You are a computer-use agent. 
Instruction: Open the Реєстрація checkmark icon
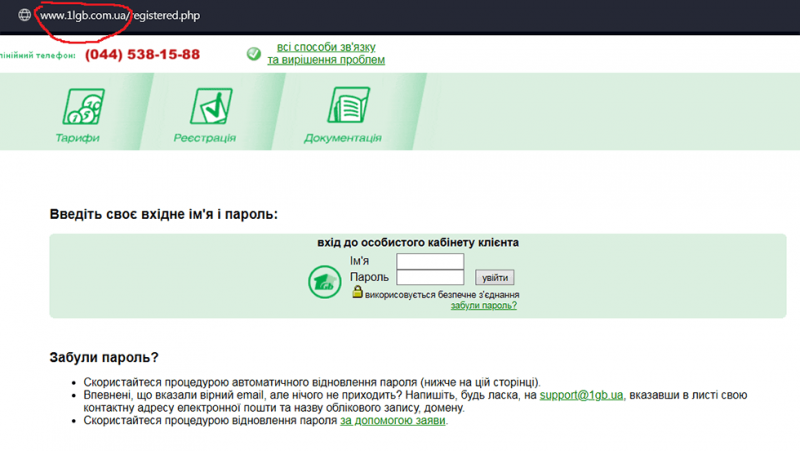tap(211, 106)
